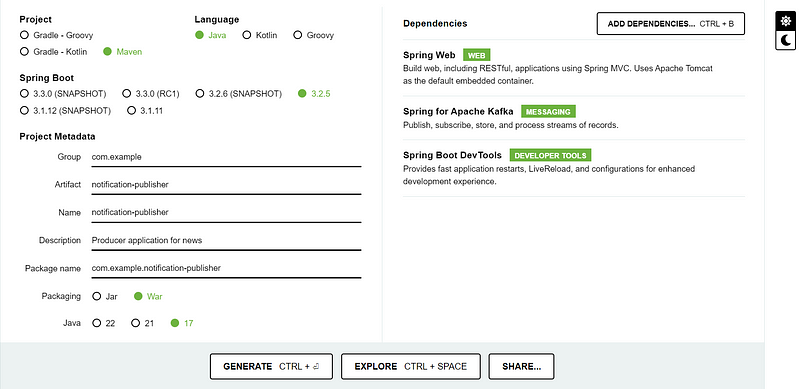Image resolution: width=800 pixels, height=389 pixels.
Task: Choose Java version 22
Action: click(x=104, y=323)
